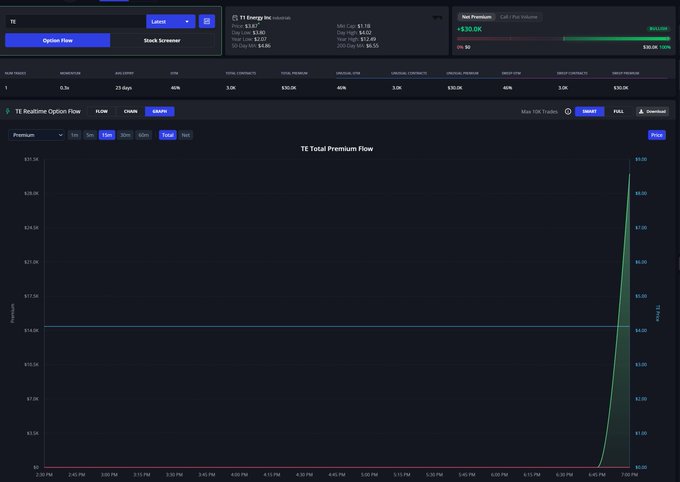The width and height of the screenshot is (680, 482).
Task: Click the TE ticker search field
Action: coord(75,21)
